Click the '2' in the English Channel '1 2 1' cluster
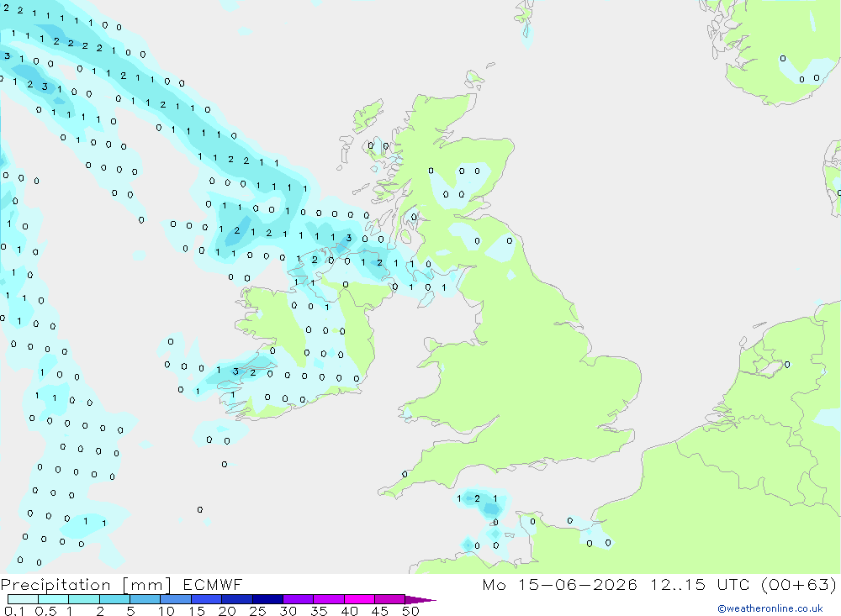Image resolution: width=841 pixels, height=616 pixels. tap(478, 498)
